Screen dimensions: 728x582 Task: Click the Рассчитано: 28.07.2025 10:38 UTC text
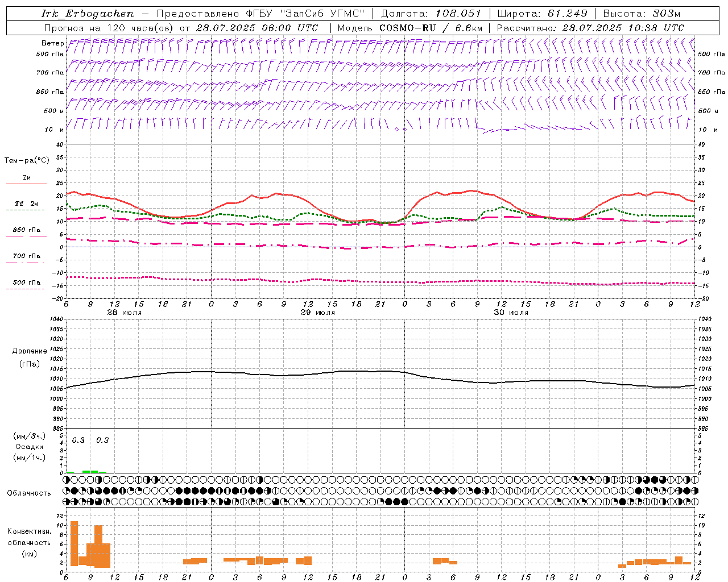(x=590, y=28)
